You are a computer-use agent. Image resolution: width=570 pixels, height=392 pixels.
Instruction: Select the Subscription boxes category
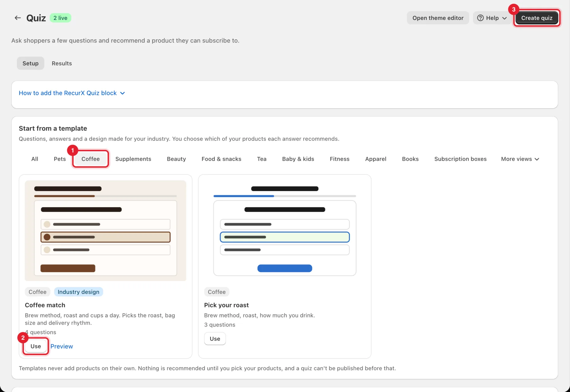(460, 159)
